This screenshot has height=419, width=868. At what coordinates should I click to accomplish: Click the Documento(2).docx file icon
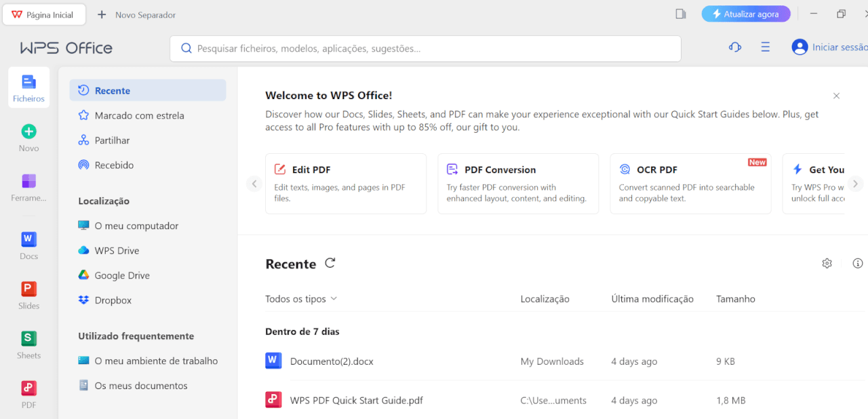pos(273,361)
